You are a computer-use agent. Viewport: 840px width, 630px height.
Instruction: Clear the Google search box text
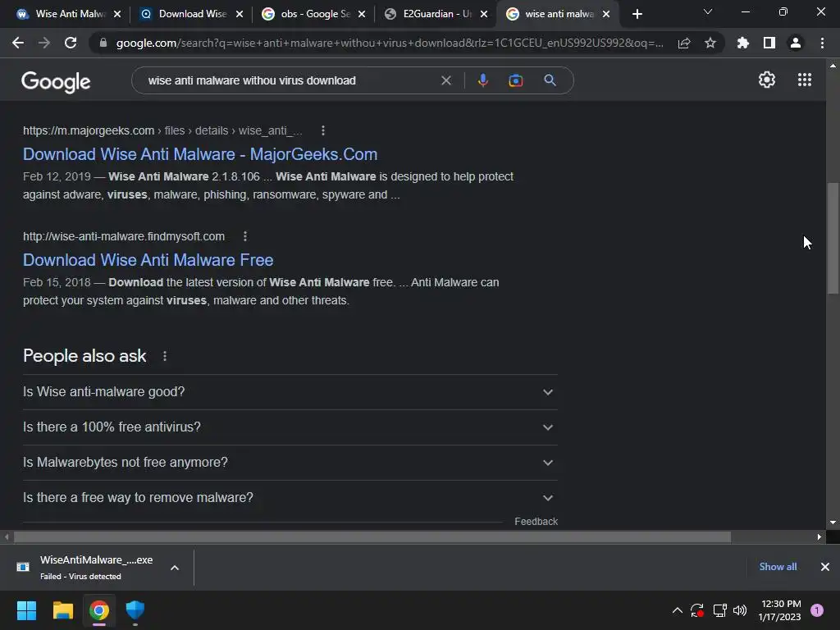coord(446,80)
